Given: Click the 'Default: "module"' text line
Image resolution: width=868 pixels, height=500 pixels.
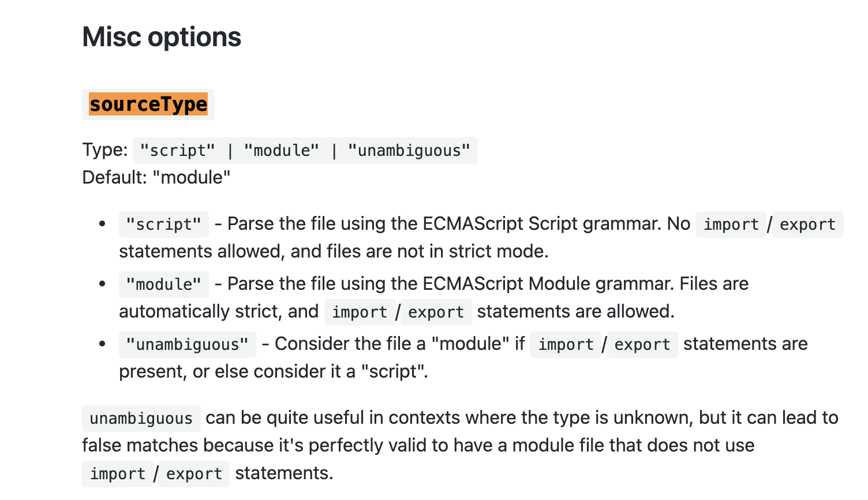Looking at the screenshot, I should [156, 177].
